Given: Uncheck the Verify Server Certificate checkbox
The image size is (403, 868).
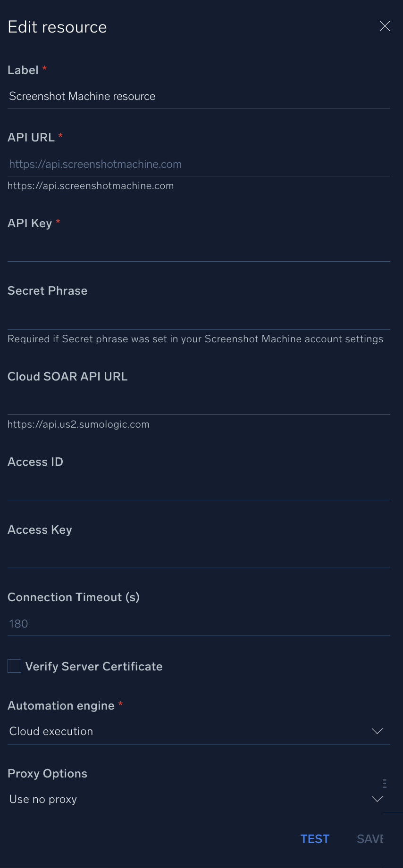Looking at the screenshot, I should pos(14,666).
